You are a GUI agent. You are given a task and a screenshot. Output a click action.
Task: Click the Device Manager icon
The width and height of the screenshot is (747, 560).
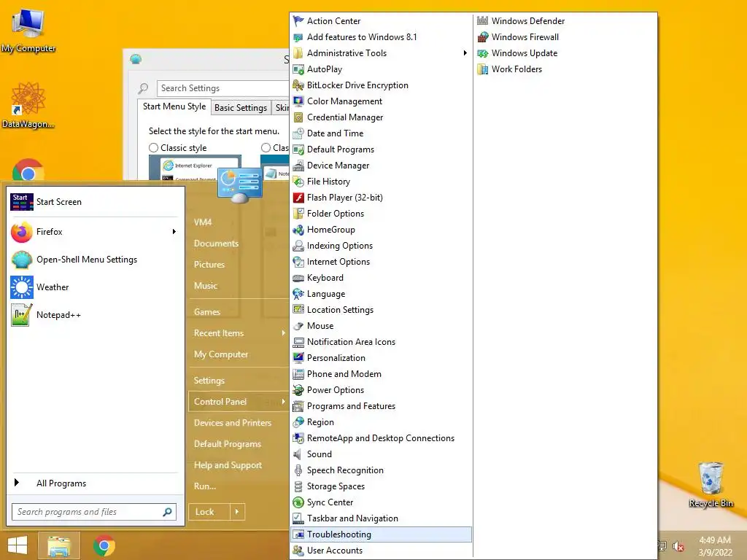click(298, 166)
